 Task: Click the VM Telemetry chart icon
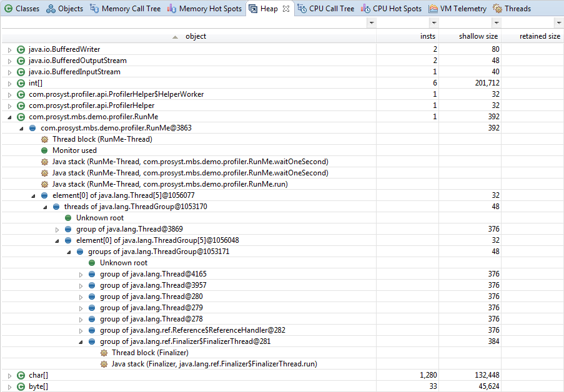click(433, 9)
